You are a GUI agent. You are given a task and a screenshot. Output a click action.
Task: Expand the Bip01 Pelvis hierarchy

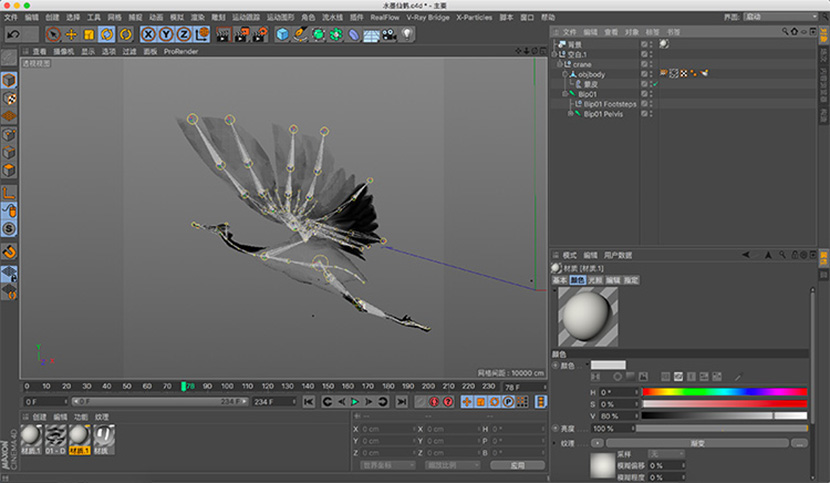570,114
